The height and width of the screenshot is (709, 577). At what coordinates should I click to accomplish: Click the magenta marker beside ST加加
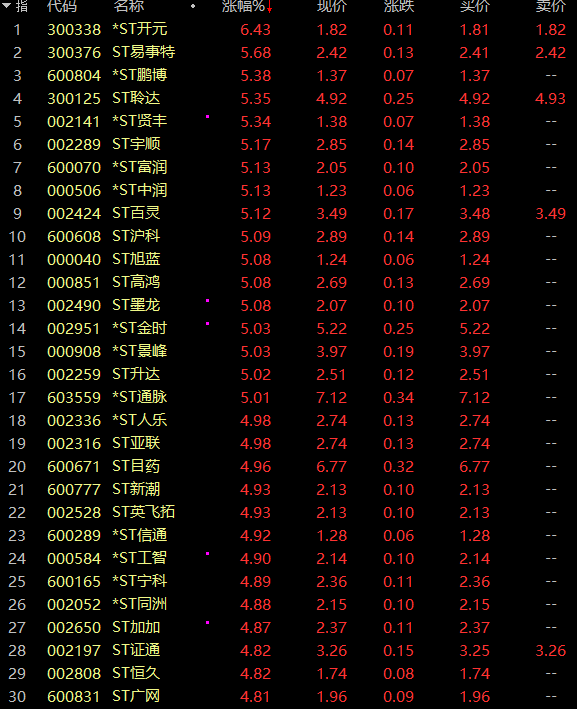click(x=208, y=622)
